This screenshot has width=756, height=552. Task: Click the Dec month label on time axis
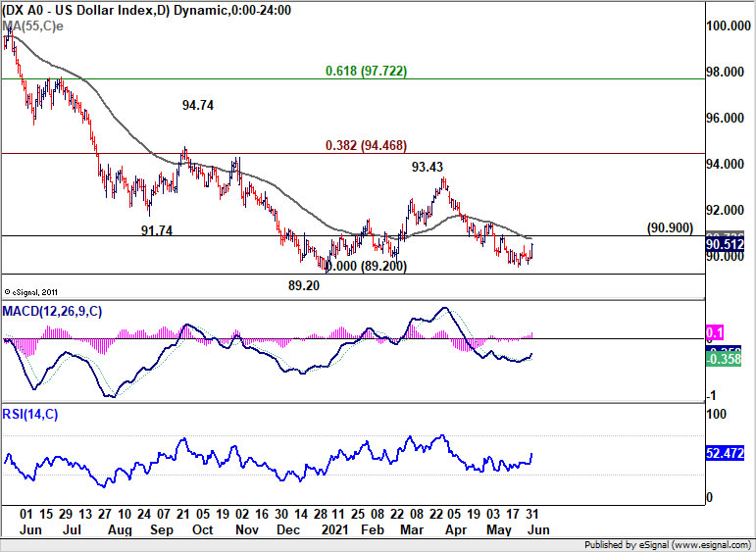(x=289, y=529)
